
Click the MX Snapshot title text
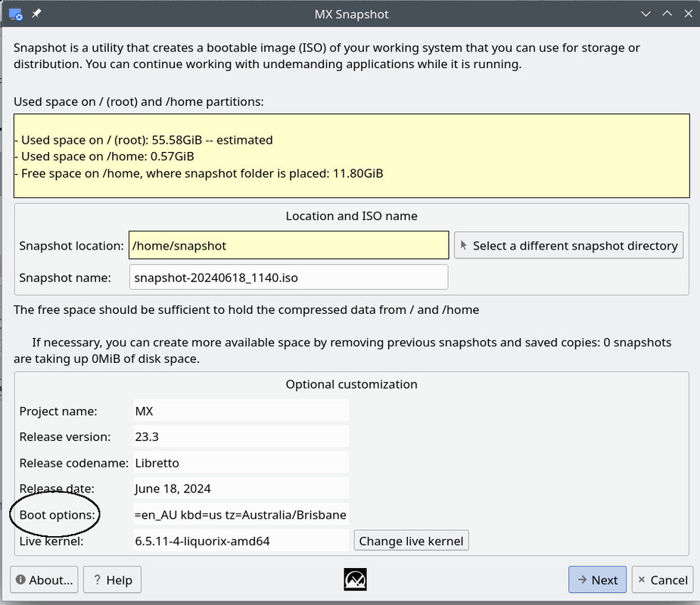(351, 14)
